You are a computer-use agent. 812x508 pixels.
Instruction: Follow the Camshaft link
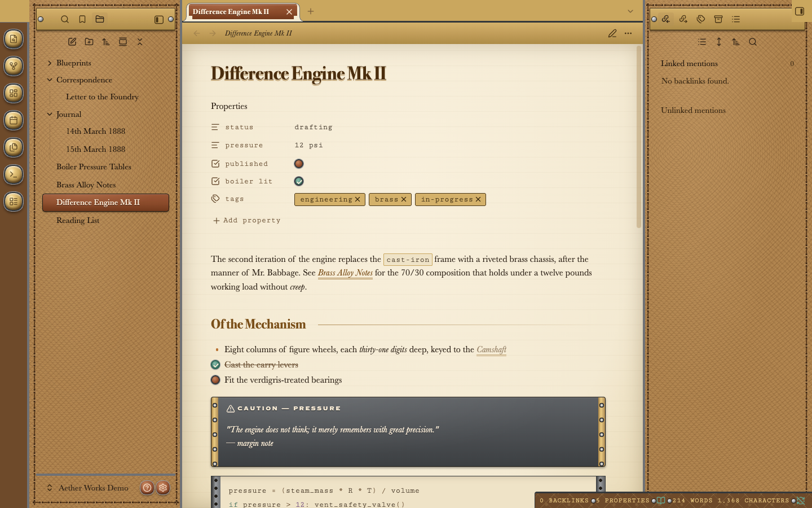click(492, 349)
